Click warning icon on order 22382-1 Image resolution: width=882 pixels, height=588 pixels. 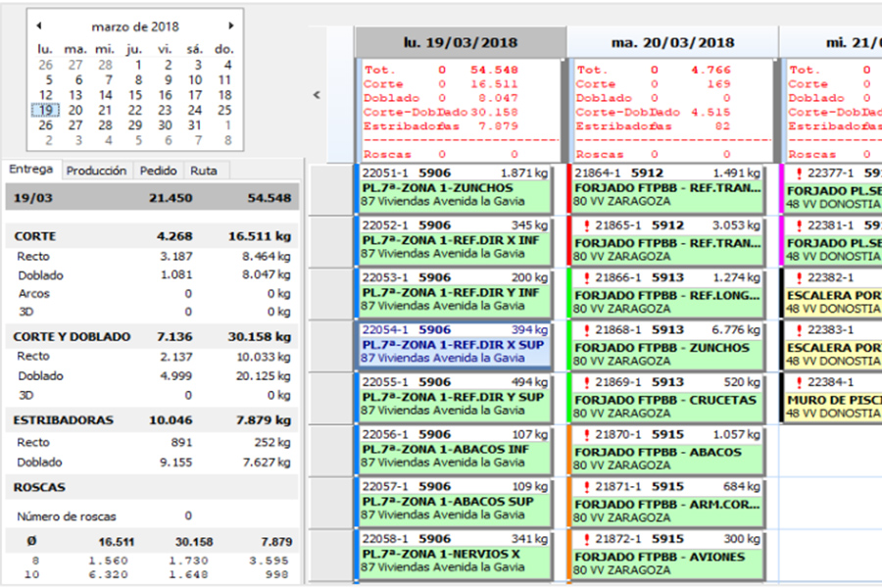(800, 278)
